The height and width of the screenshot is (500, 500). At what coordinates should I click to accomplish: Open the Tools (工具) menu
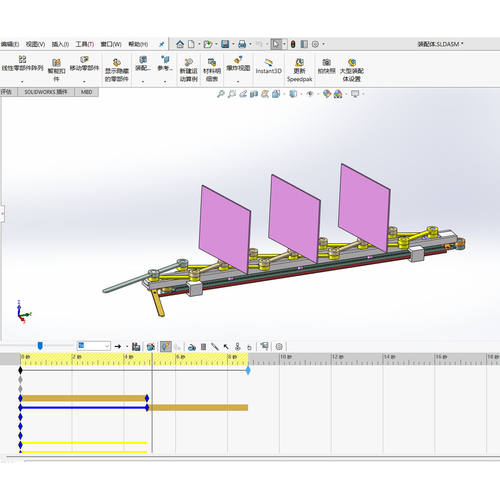point(84,44)
